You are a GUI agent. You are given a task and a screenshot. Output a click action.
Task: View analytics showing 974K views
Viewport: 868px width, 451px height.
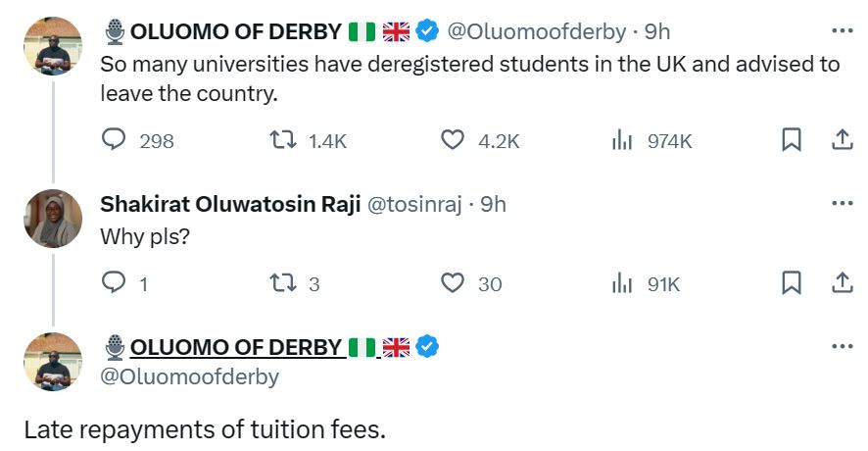pyautogui.click(x=622, y=140)
